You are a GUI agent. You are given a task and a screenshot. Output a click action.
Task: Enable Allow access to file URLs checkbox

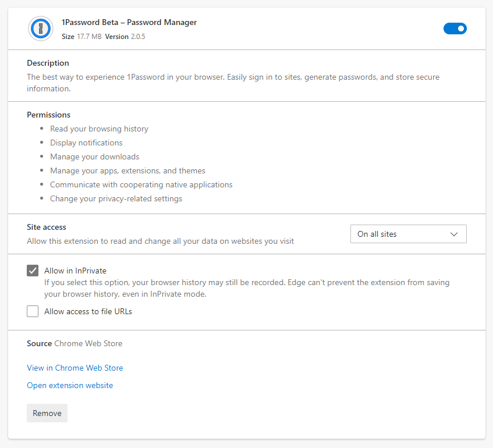point(33,311)
